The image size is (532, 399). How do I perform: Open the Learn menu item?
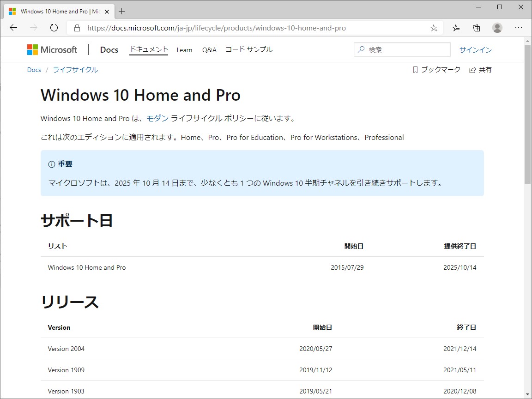(x=184, y=50)
